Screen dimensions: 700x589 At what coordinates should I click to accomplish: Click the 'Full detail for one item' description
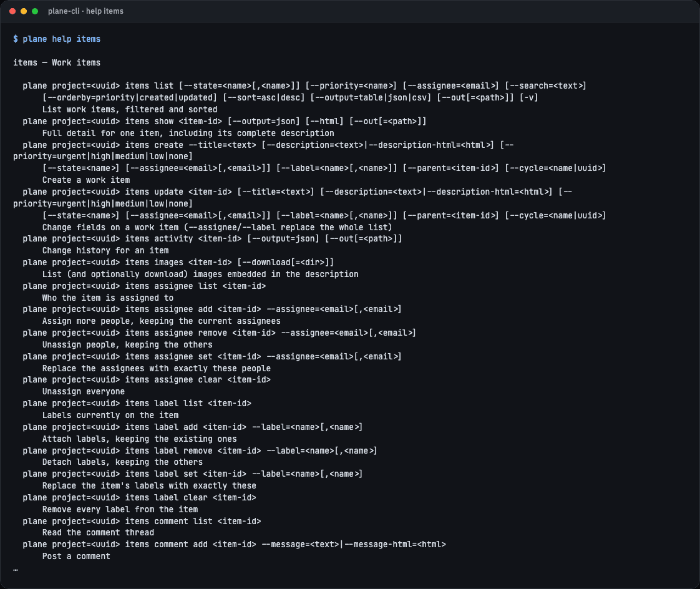click(x=188, y=133)
